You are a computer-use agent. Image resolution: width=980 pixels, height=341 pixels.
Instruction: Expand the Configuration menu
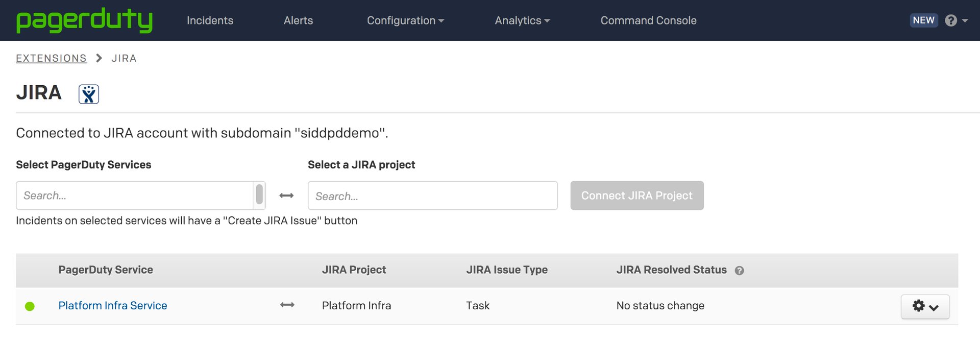[405, 20]
